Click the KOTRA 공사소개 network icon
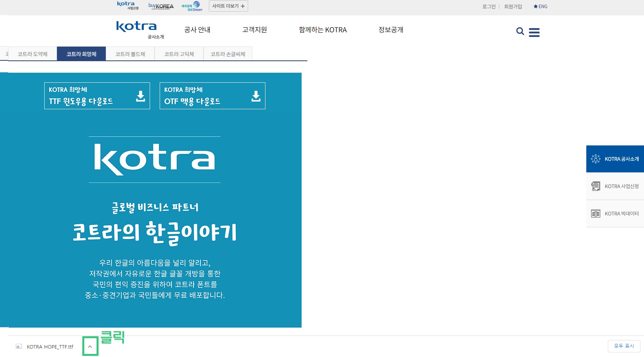 [x=596, y=159]
